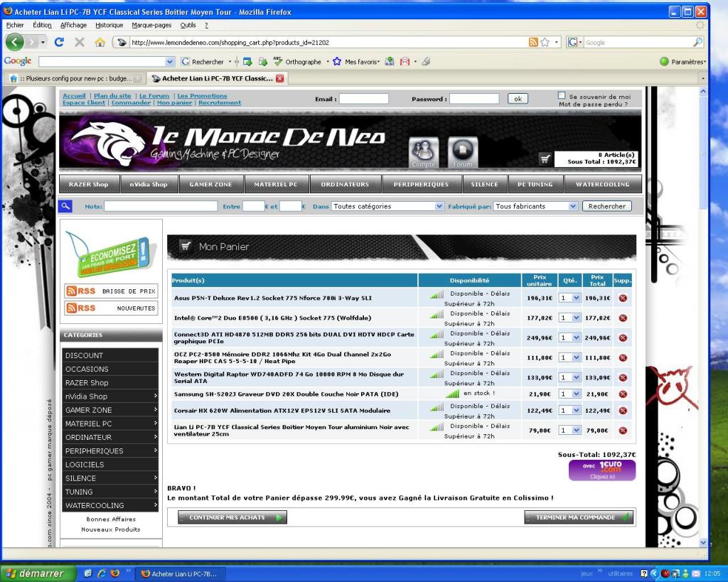Change quantity of Samsung SH-S202J
Screen dimensions: 728x582
coord(570,394)
